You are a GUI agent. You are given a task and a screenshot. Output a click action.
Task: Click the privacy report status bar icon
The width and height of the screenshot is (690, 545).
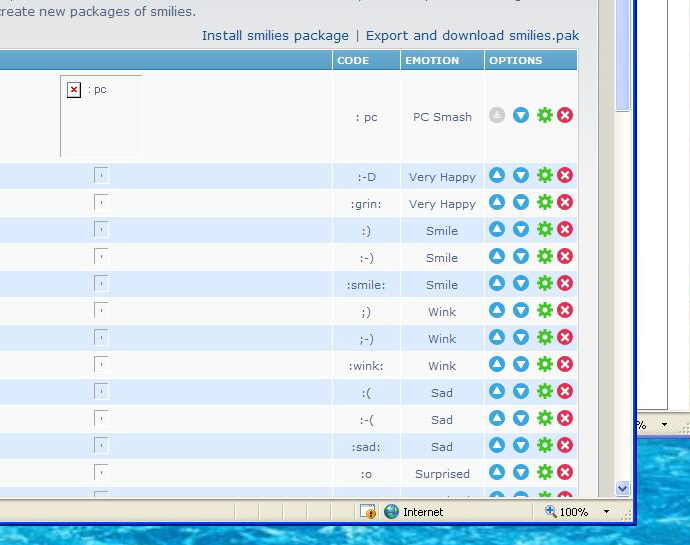[368, 512]
